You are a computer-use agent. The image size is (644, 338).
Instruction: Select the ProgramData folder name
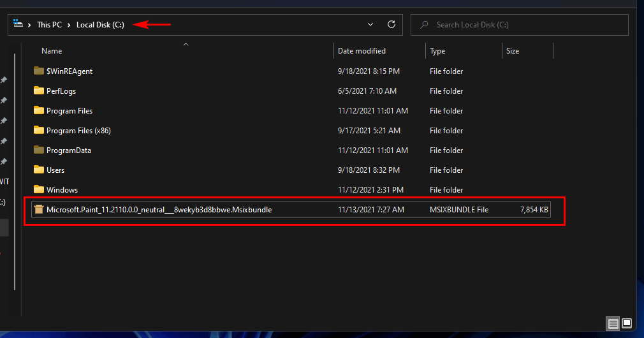pos(69,151)
